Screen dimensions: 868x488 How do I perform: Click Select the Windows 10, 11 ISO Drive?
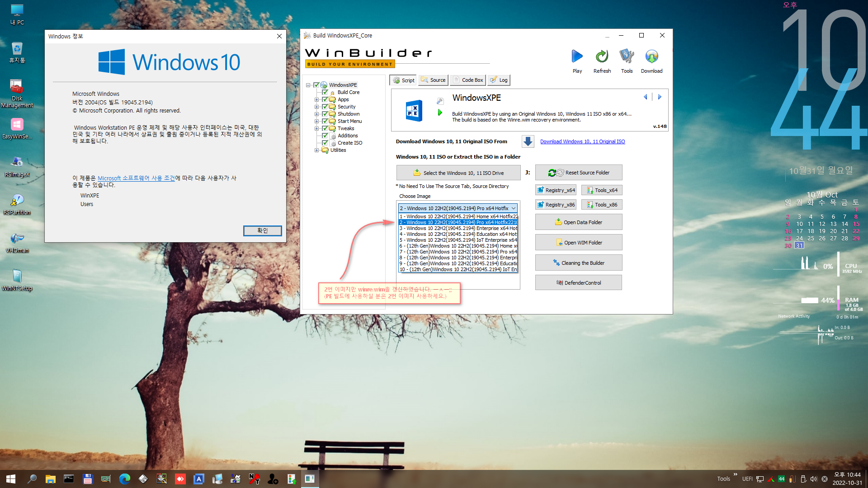click(458, 173)
